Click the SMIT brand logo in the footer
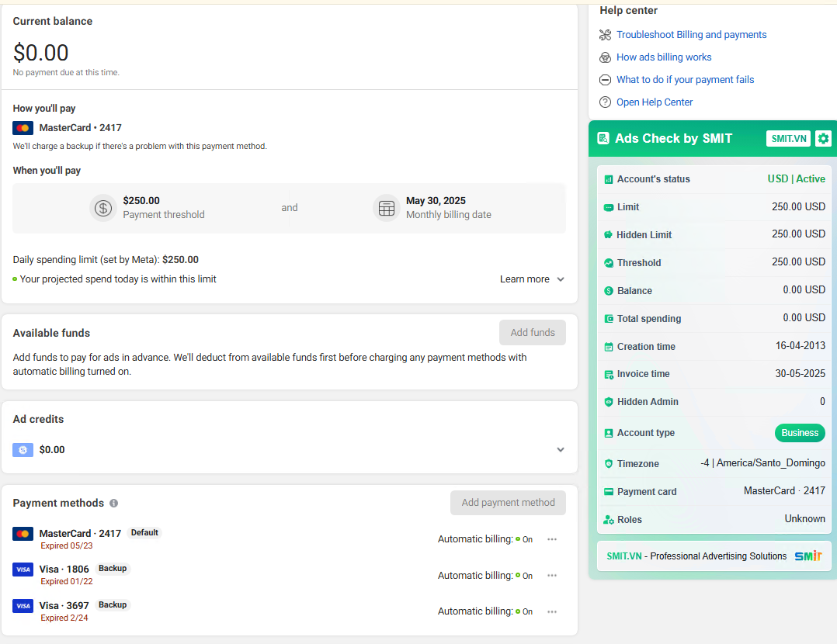Viewport: 837px width, 644px height. (x=808, y=556)
